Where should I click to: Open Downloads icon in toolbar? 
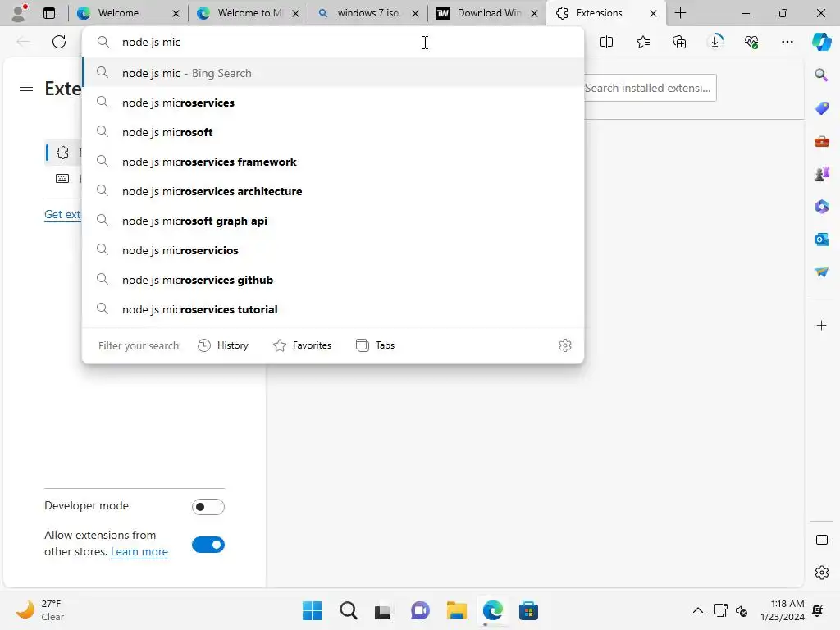(715, 42)
